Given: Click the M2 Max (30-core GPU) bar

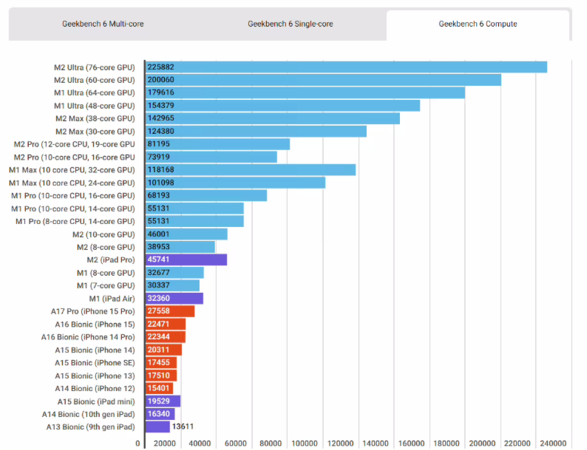Looking at the screenshot, I should (x=256, y=131).
